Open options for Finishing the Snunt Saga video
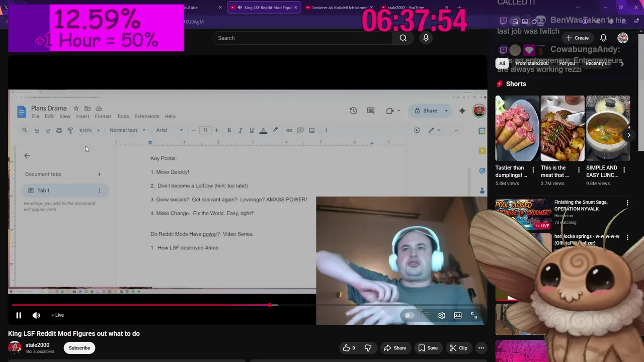The width and height of the screenshot is (644, 362). (627, 203)
